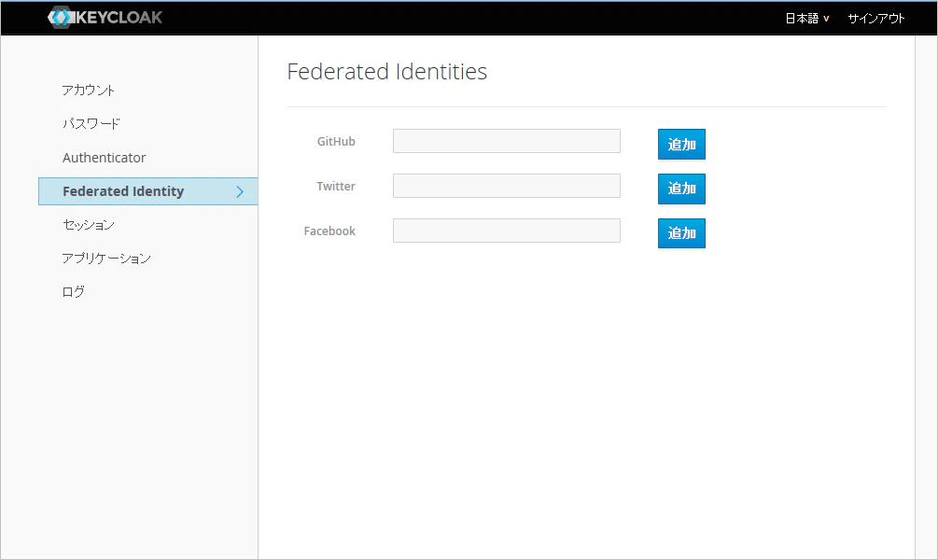This screenshot has height=560, width=938.
Task: Add the Facebook identity with 追加
Action: coord(681,233)
